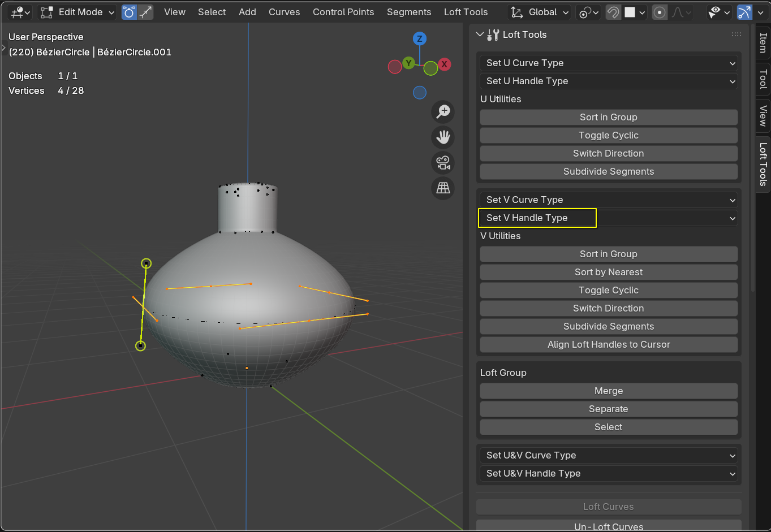Open the Global transform orientation dropdown

pos(540,12)
